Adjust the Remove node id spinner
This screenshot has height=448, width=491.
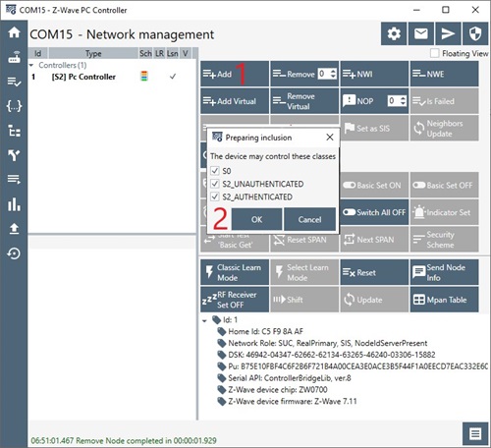click(x=333, y=74)
